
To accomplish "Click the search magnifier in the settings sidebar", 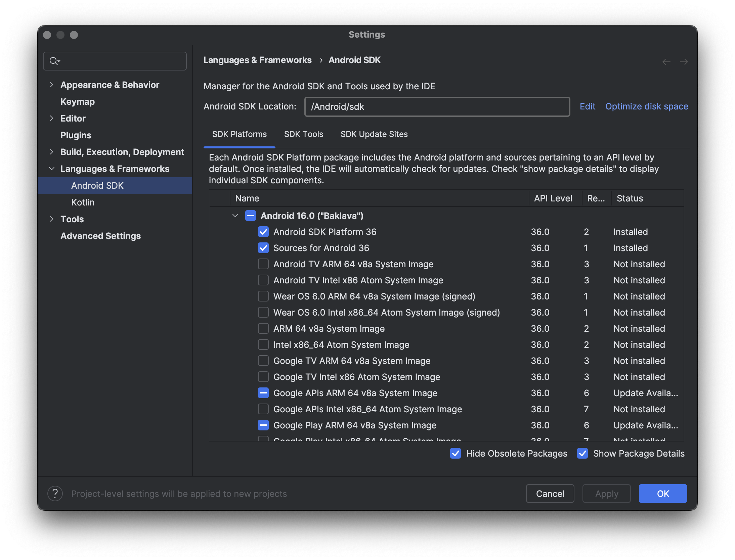I will 55,61.
